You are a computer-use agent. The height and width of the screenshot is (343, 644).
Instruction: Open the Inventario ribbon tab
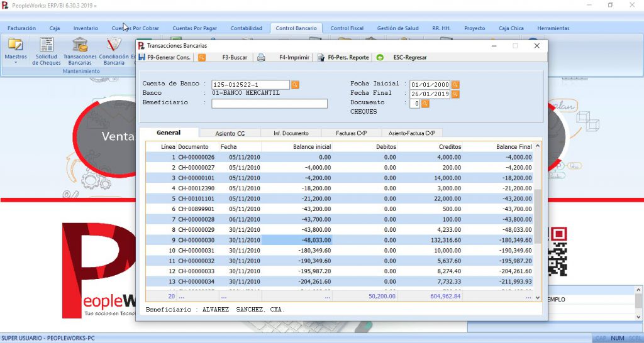tap(86, 28)
